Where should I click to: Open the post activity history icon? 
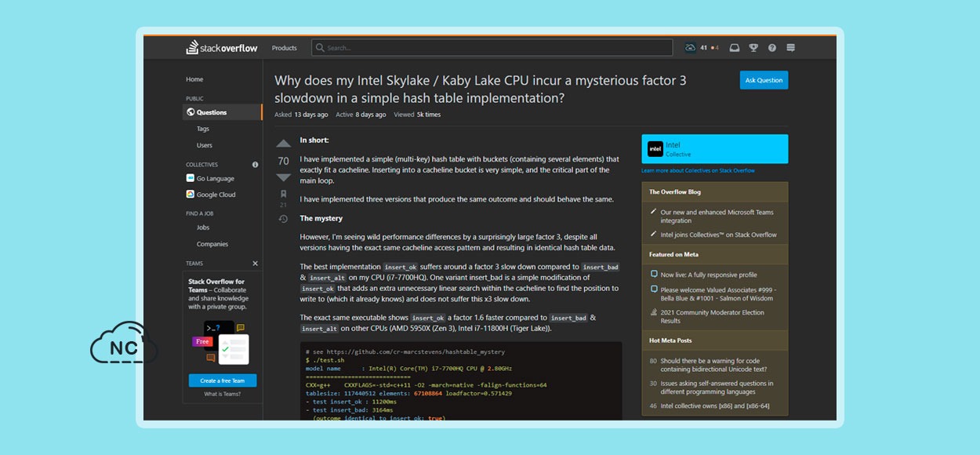click(x=283, y=219)
